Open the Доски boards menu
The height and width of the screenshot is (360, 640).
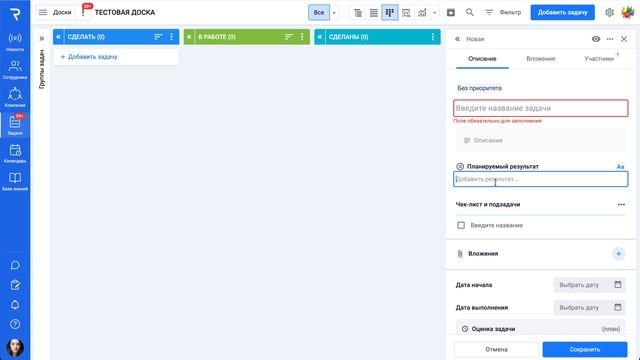point(62,13)
